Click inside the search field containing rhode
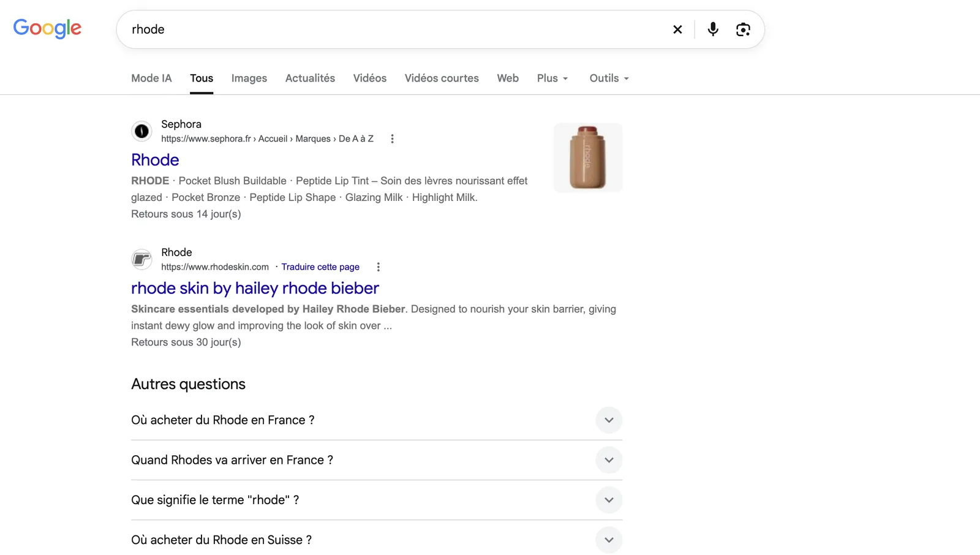980x555 pixels. 392,29
